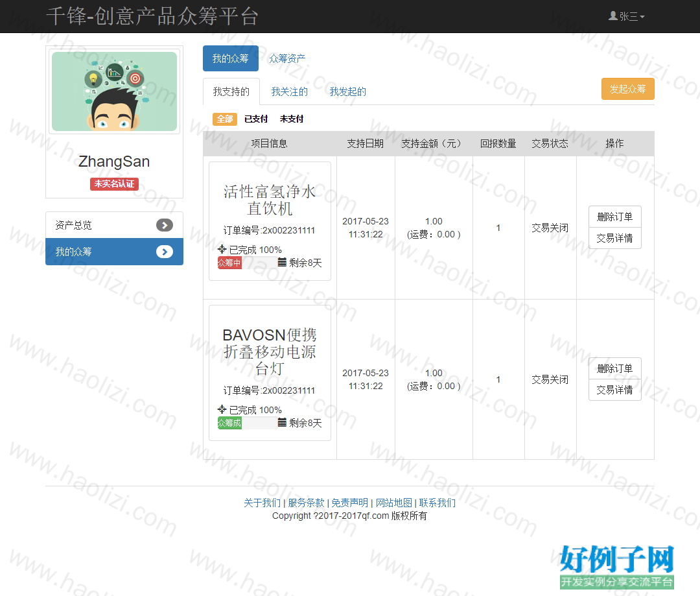
Task: Click the user silhouette icon beside 张三
Action: click(x=613, y=16)
